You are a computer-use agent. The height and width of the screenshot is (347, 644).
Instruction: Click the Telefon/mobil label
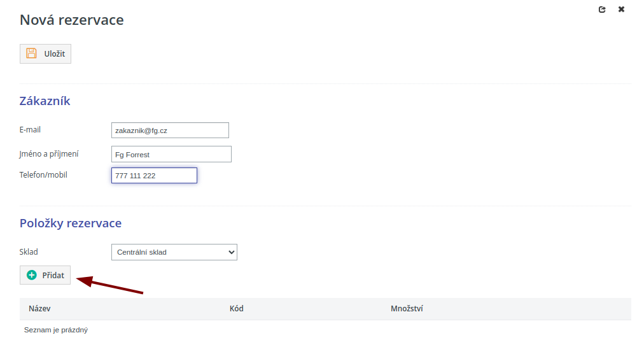pyautogui.click(x=43, y=174)
